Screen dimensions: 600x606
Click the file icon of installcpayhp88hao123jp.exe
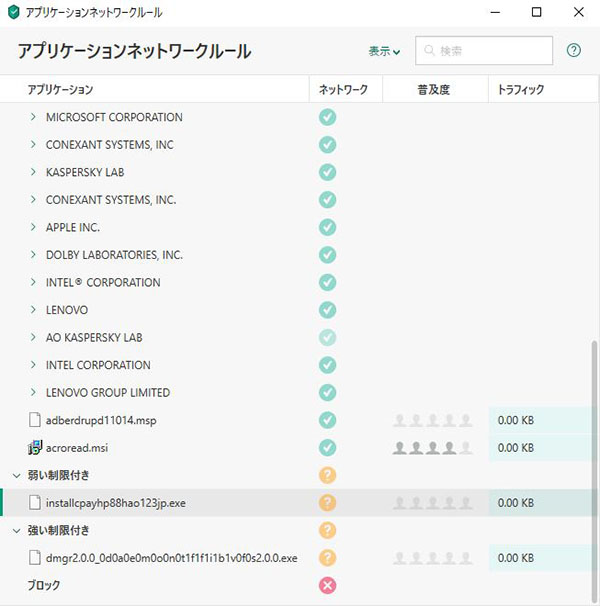pyautogui.click(x=35, y=502)
